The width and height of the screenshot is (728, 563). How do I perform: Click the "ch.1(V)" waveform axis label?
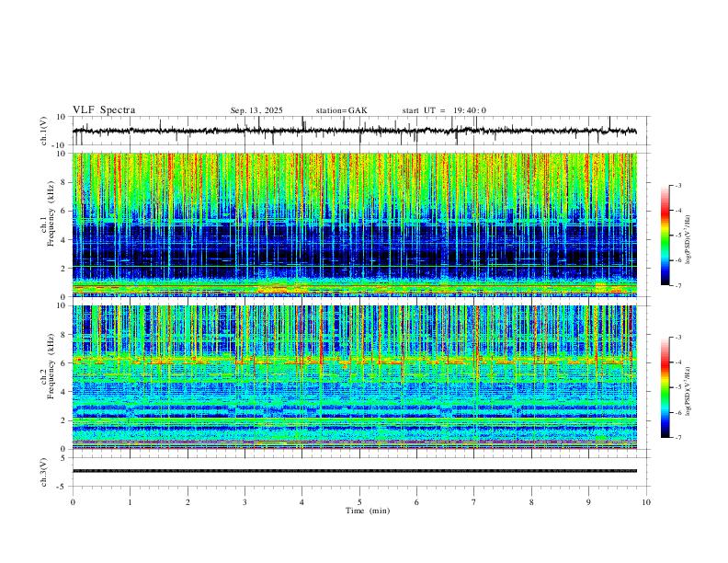click(x=44, y=131)
